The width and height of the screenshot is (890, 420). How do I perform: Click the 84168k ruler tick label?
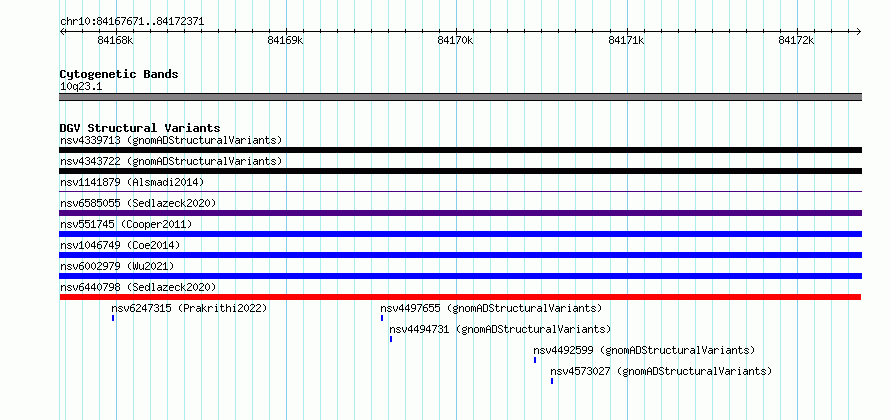[x=115, y=40]
